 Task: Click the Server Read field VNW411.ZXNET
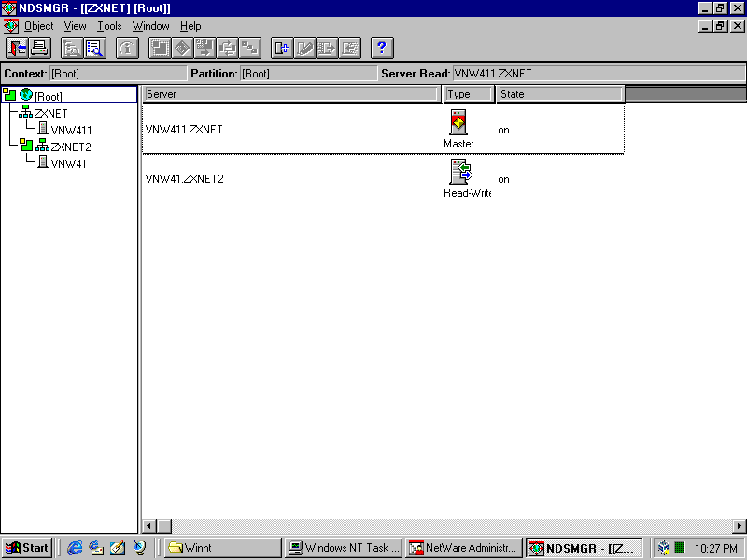click(x=599, y=74)
